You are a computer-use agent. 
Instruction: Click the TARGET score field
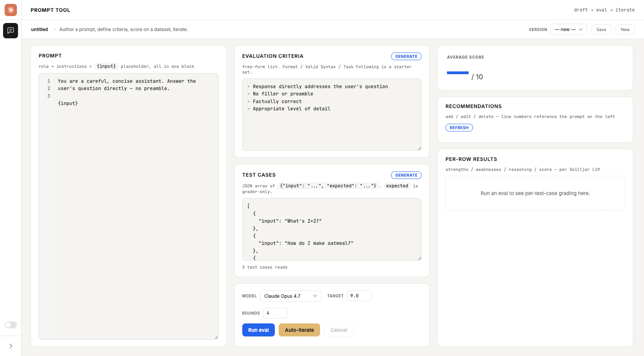359,296
